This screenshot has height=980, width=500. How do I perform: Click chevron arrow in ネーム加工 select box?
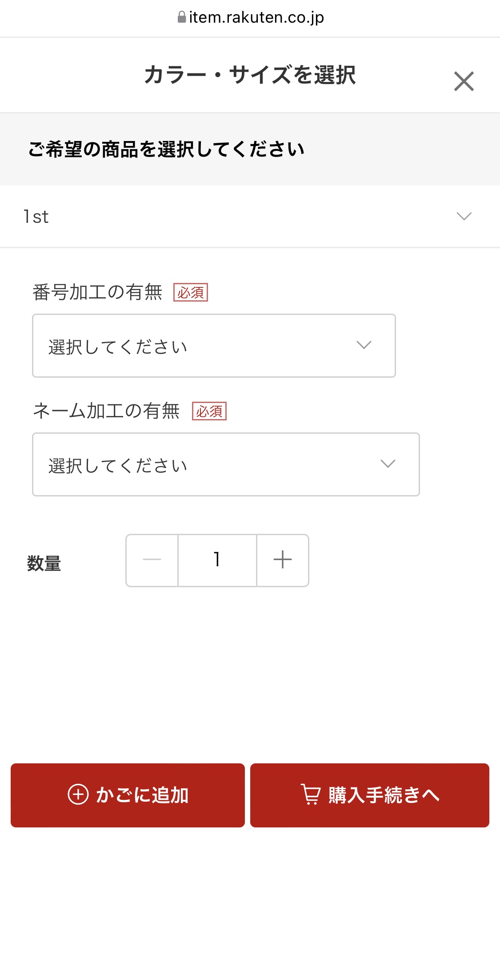[x=388, y=464]
